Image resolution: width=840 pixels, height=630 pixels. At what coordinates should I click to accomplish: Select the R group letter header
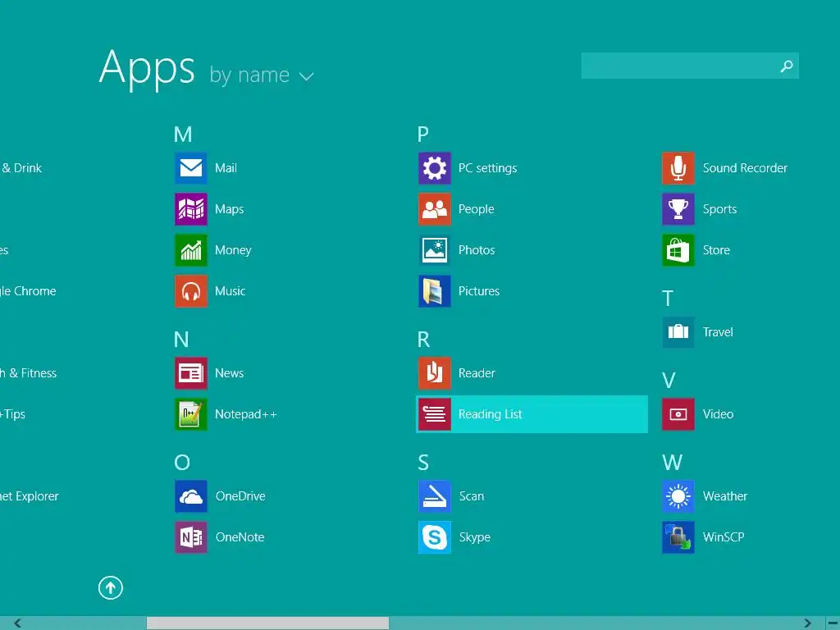[x=423, y=339]
